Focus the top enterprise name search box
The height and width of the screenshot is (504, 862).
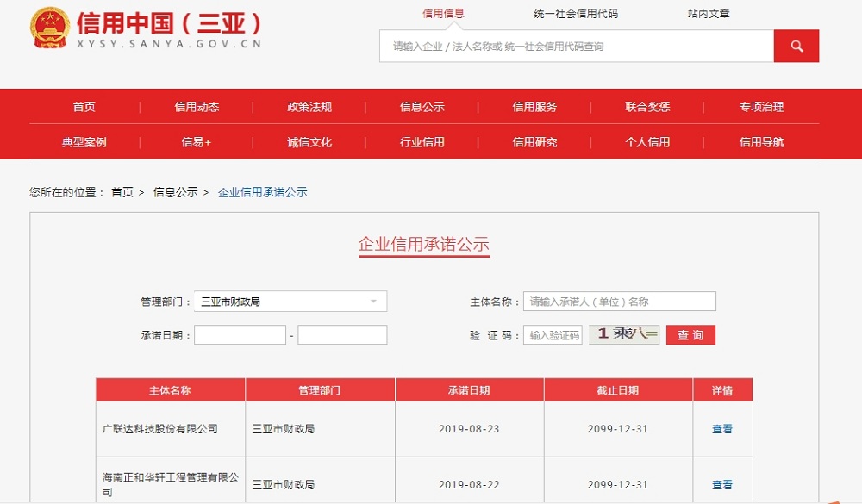click(577, 47)
